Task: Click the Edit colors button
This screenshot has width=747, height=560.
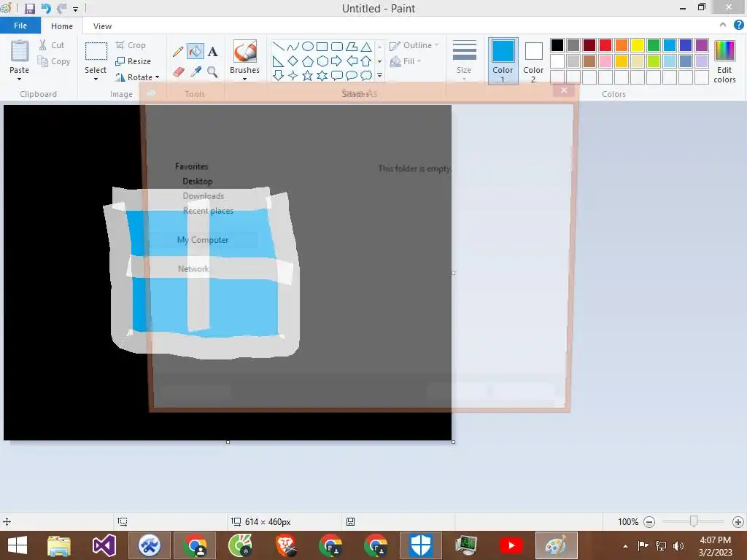Action: click(724, 62)
